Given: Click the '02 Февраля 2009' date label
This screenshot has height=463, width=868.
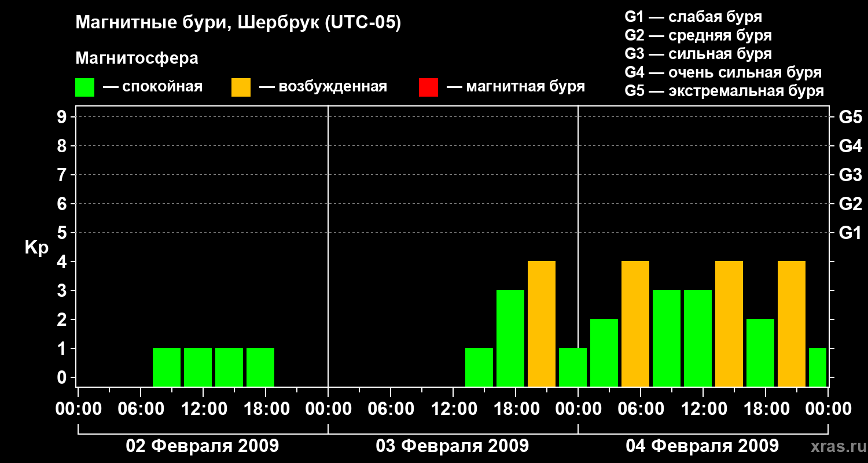Looking at the screenshot, I should (x=203, y=446).
